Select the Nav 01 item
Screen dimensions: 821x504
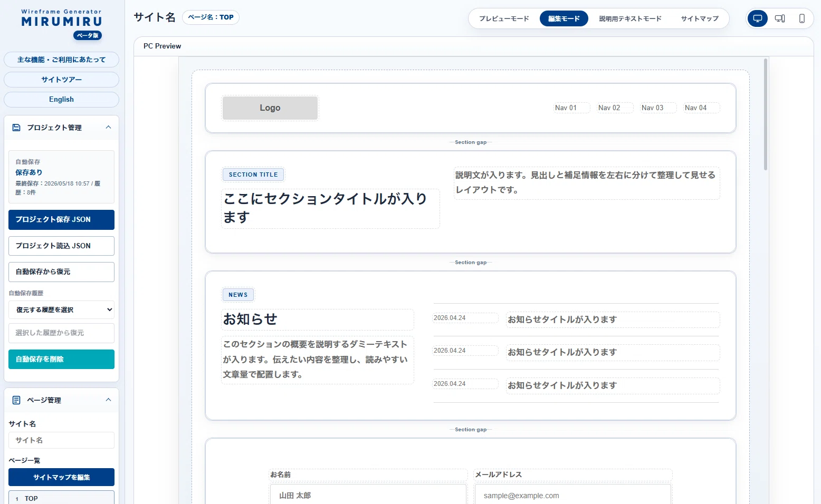tap(571, 108)
